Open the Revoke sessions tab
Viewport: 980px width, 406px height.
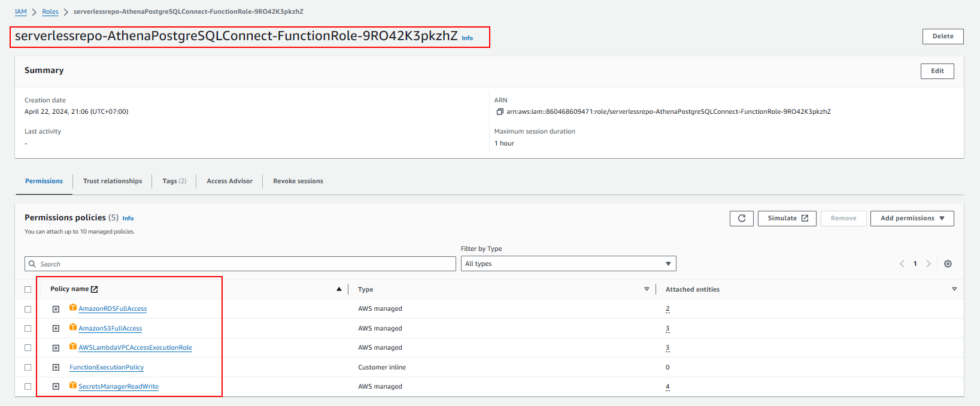point(298,181)
